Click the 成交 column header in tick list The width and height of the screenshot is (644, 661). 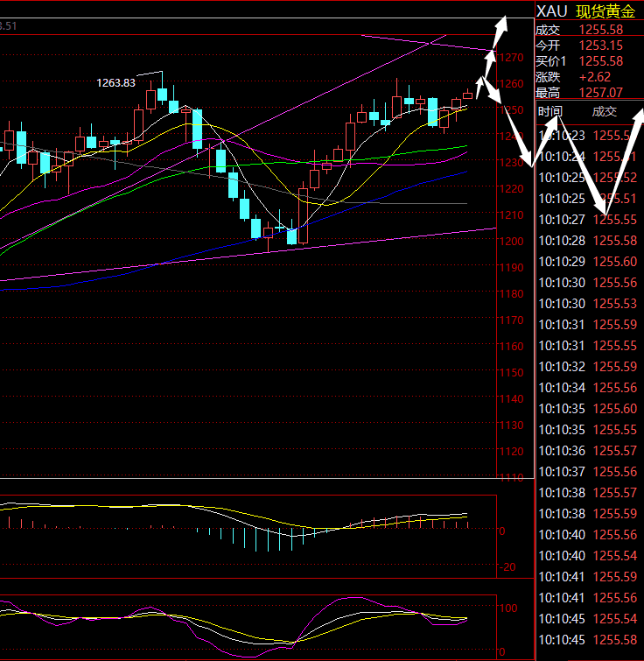pos(605,111)
